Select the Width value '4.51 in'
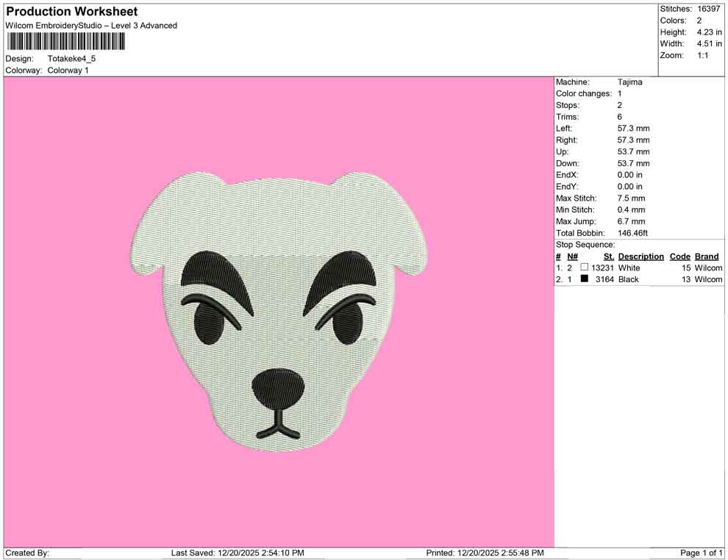The image size is (728, 560). coord(709,43)
